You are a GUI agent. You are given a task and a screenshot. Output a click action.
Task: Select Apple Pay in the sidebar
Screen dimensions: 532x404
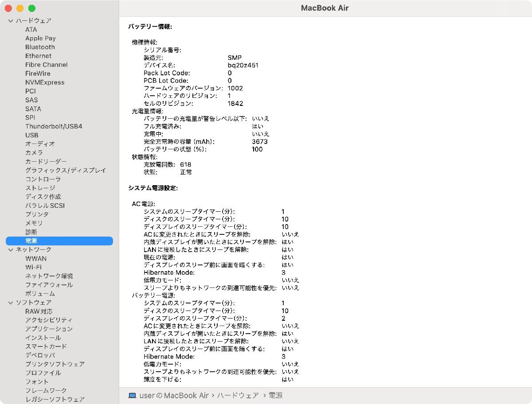pyautogui.click(x=40, y=39)
